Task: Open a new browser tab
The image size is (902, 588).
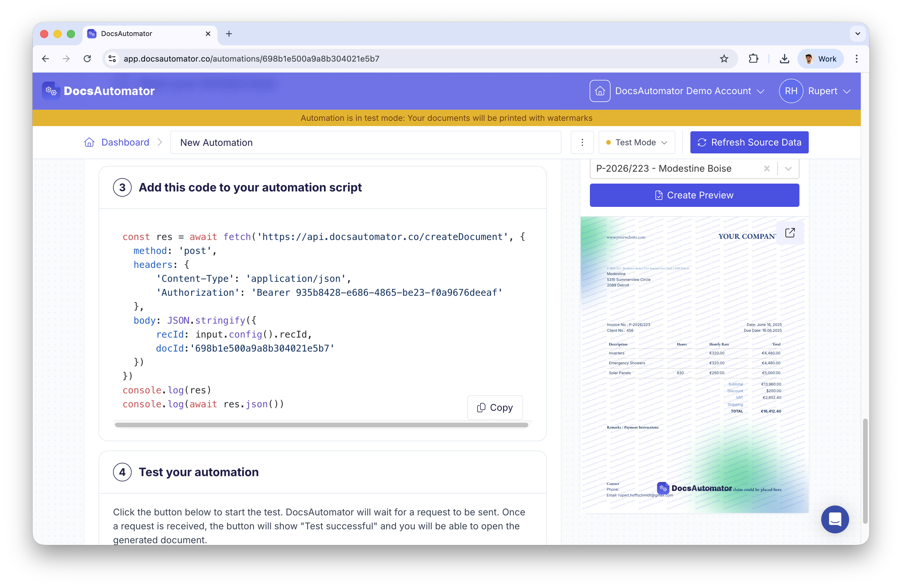Action: [x=229, y=34]
